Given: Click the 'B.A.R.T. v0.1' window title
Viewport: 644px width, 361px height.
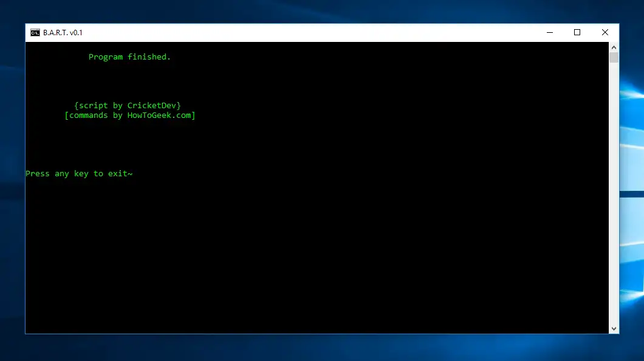Looking at the screenshot, I should [x=63, y=33].
